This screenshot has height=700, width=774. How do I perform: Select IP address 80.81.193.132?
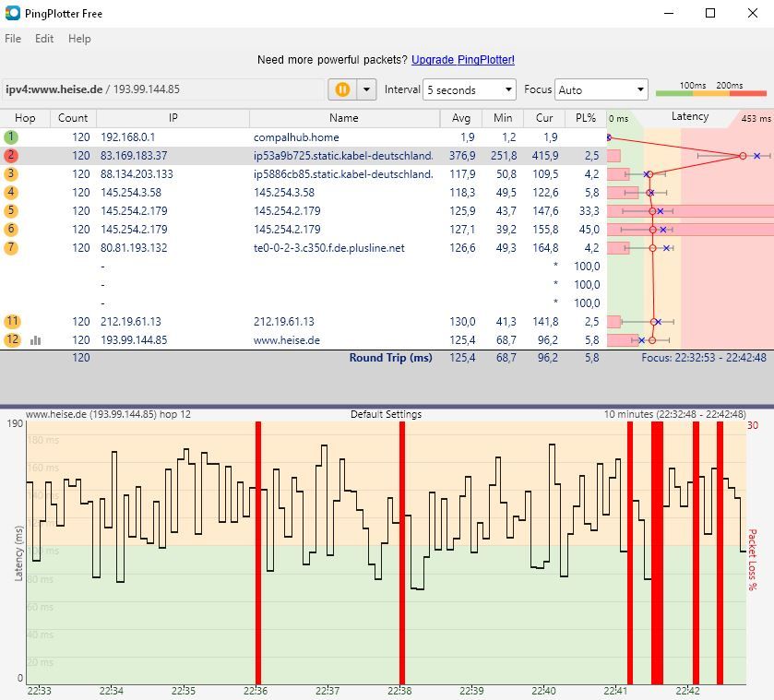click(x=134, y=248)
